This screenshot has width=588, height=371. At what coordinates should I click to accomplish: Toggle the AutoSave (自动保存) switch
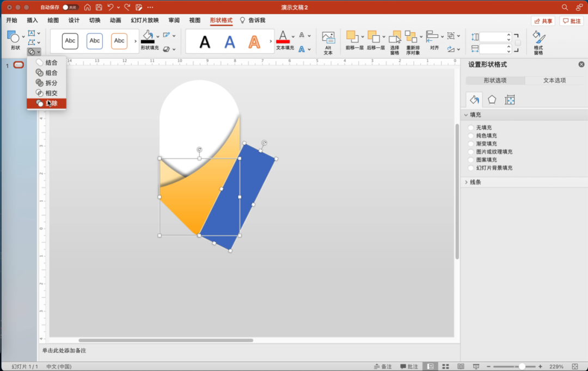point(70,7)
